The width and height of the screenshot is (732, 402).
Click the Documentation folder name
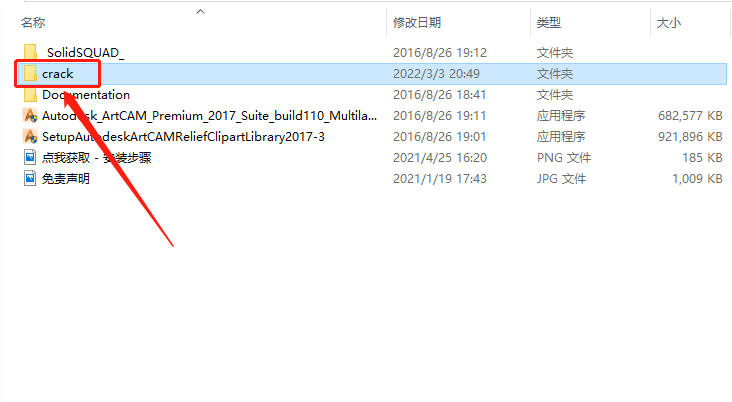coord(86,94)
